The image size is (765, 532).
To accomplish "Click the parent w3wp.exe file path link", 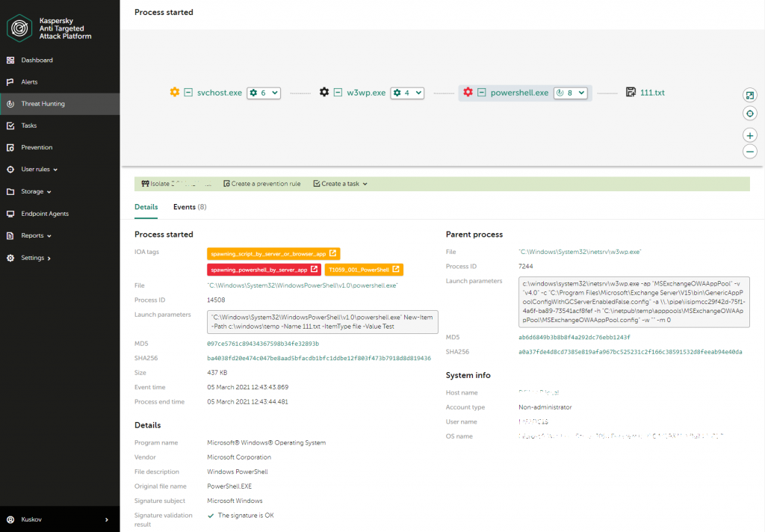I will point(580,252).
